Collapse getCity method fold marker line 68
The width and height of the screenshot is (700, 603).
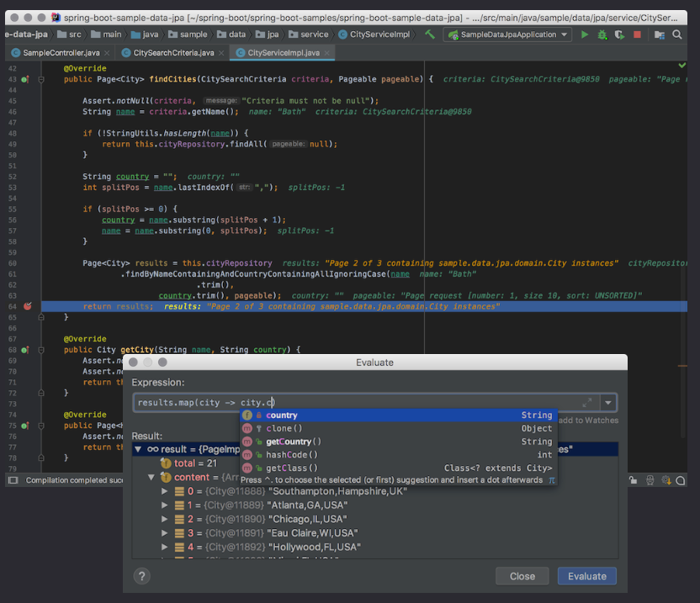coord(41,350)
